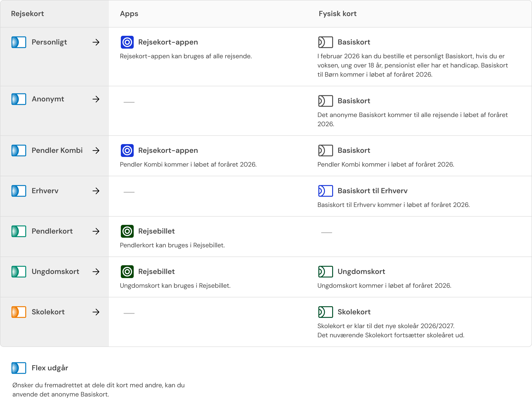Click the orange Skolekort card icon

tap(19, 312)
